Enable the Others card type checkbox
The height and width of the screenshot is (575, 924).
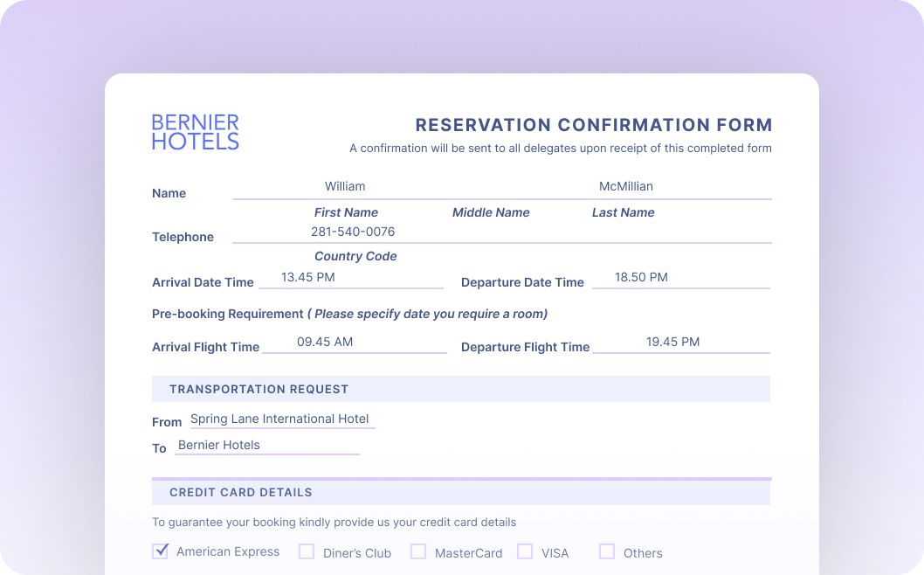coord(607,551)
